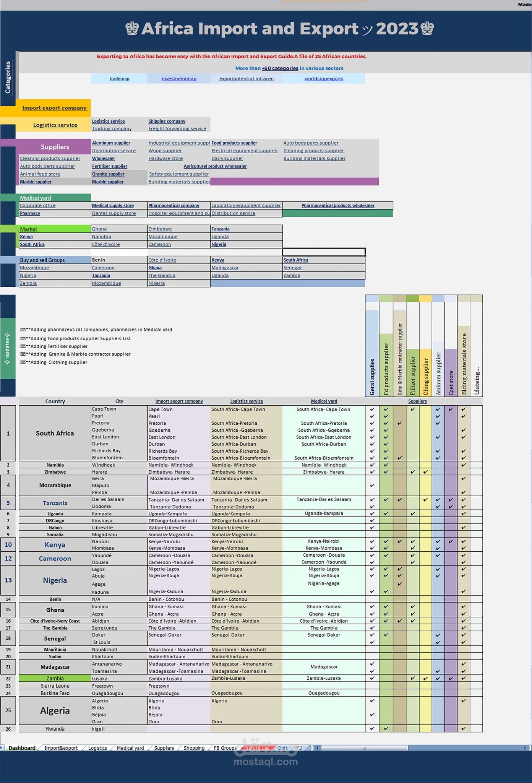
Task: Click the green vertical 'updates' side label
Action: pos(8,348)
